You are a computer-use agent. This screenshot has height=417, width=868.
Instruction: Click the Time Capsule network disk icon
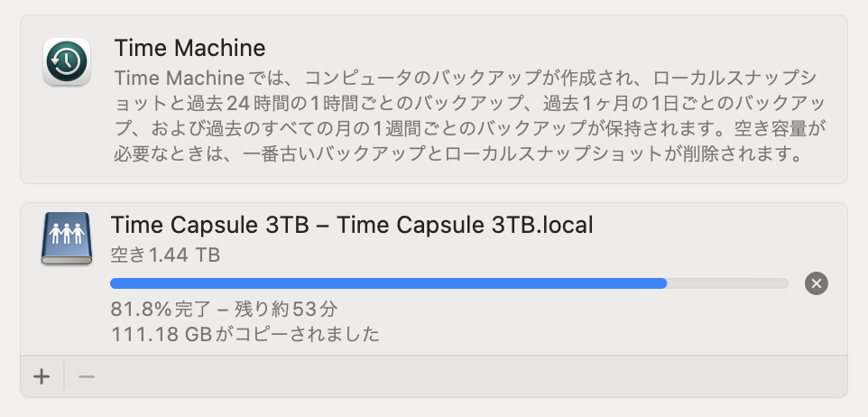[66, 238]
